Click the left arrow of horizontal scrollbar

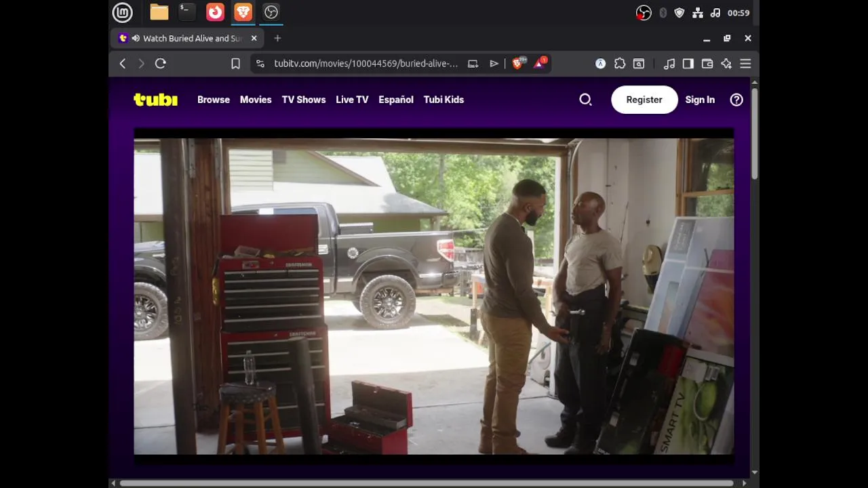tap(114, 483)
